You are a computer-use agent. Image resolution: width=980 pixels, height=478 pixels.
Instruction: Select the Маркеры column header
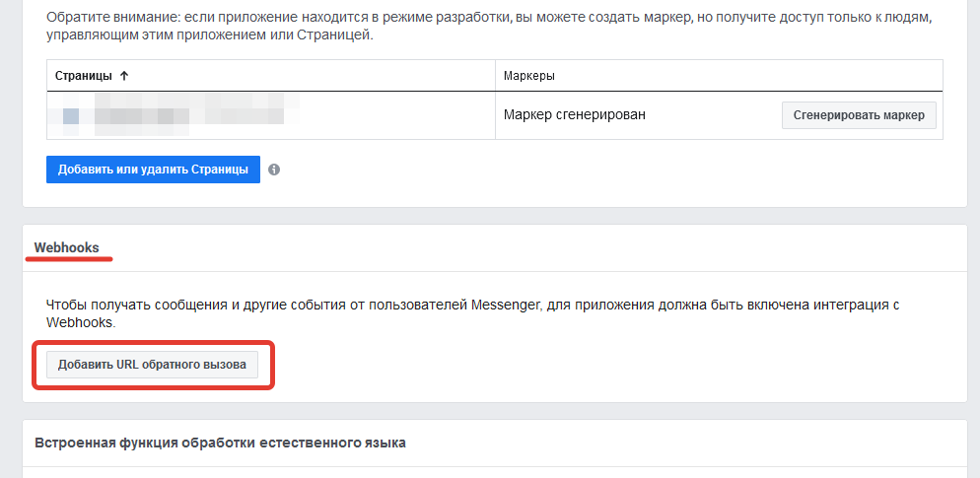point(529,76)
